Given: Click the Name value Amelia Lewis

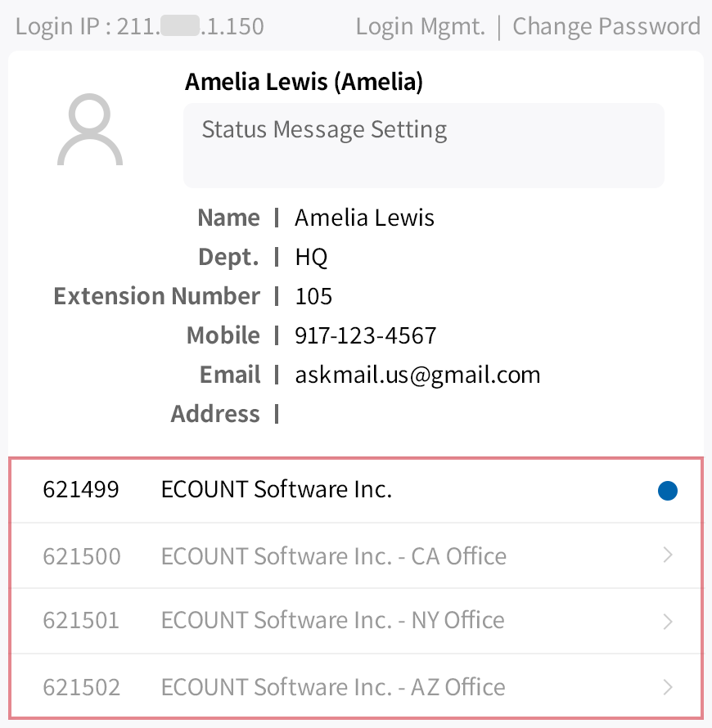Looking at the screenshot, I should (x=364, y=218).
